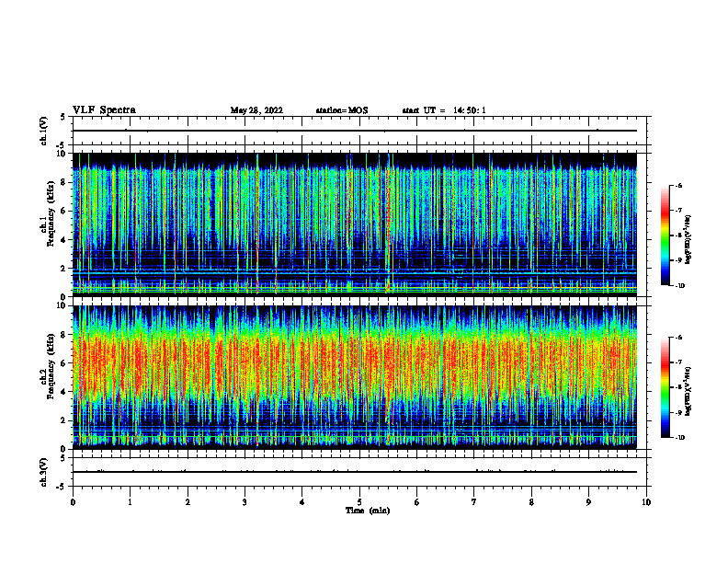
Task: Click the 'Time (min)' axis title
Action: pyautogui.click(x=368, y=511)
